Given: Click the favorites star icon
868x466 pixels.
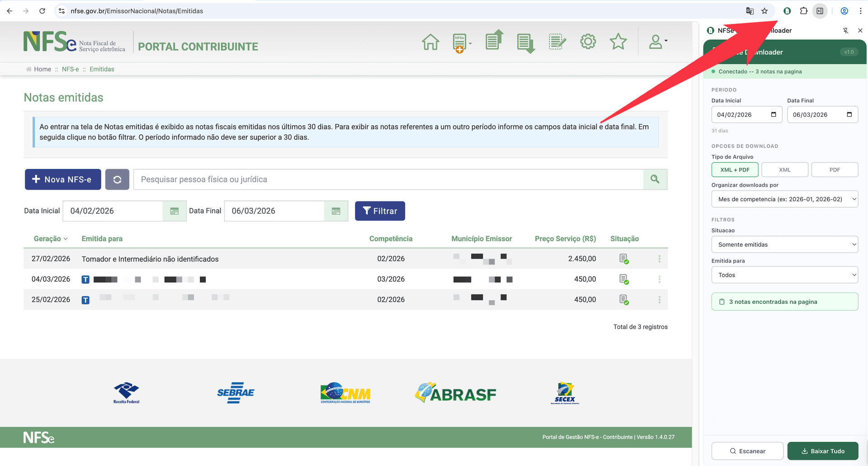Looking at the screenshot, I should click(618, 42).
